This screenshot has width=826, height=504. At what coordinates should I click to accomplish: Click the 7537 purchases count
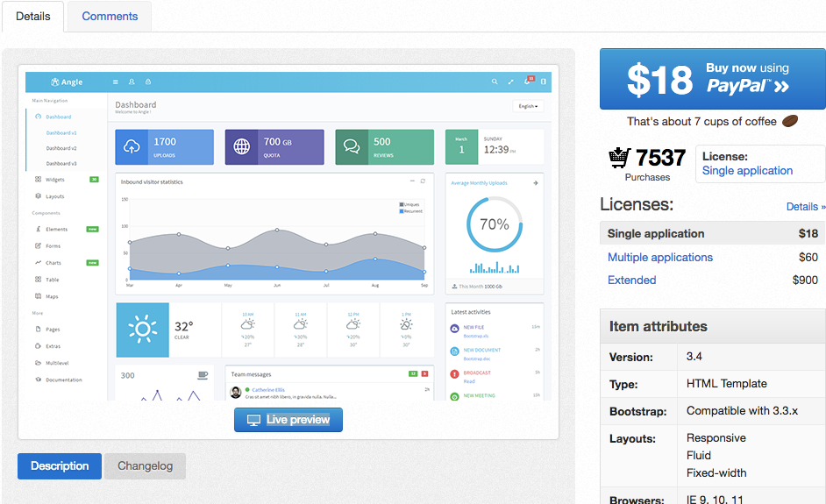tap(660, 158)
